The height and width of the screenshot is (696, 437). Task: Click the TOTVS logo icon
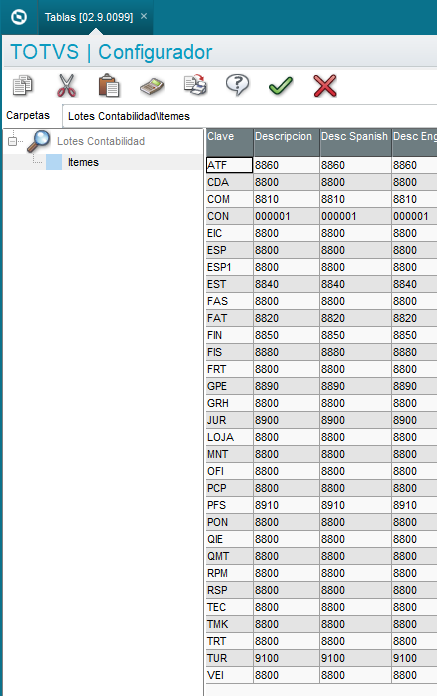pos(19,17)
